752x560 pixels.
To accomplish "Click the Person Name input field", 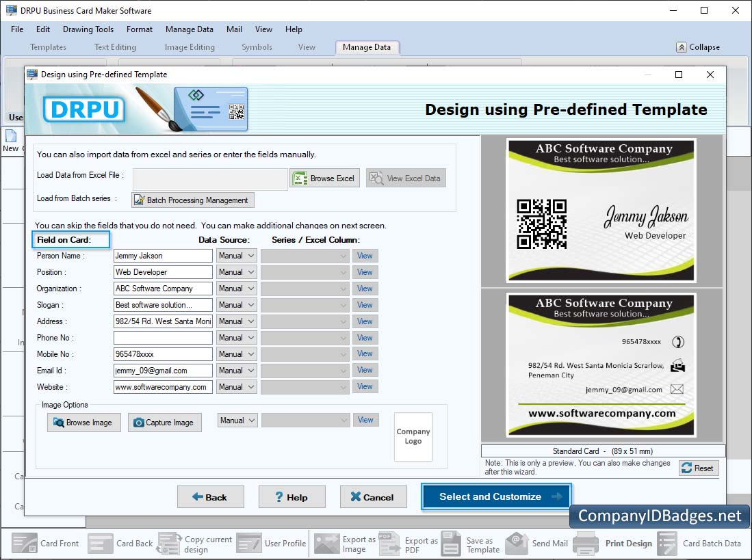I will click(x=163, y=256).
